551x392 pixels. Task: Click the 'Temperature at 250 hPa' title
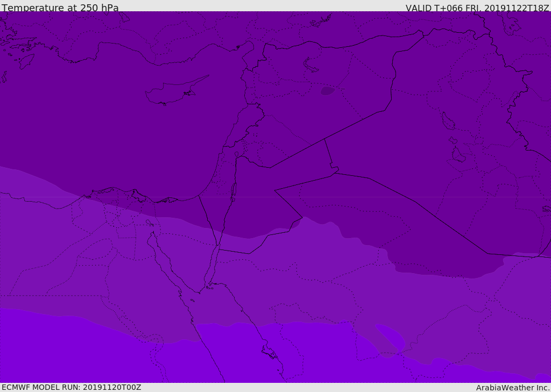[x=60, y=8]
